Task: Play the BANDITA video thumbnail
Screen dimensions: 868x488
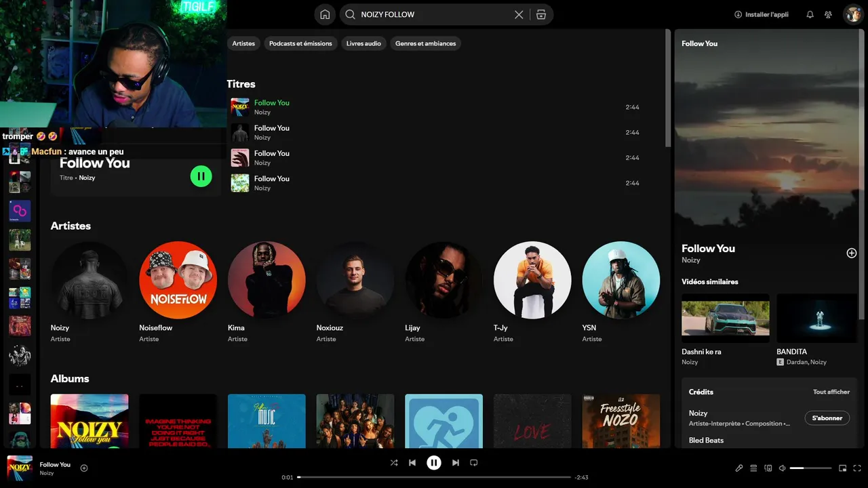Action: click(817, 318)
